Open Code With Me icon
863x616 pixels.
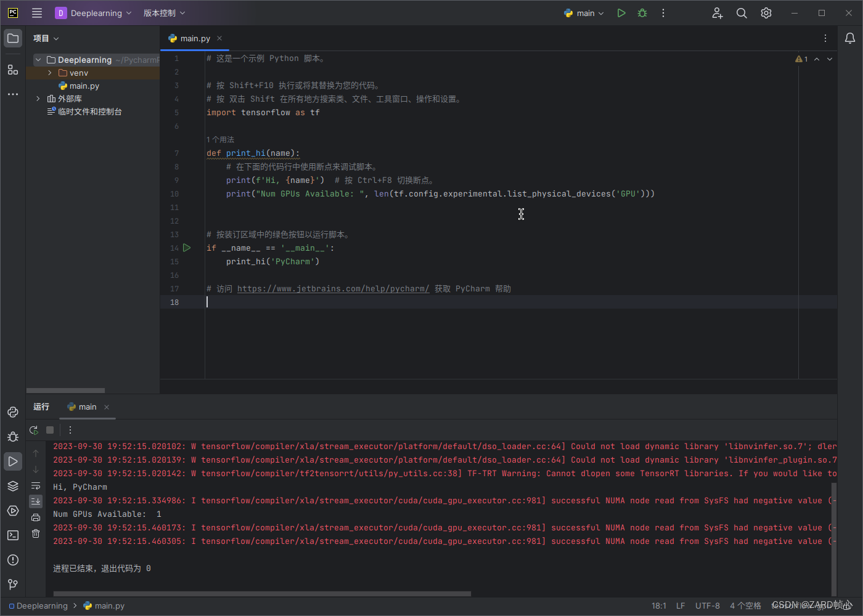[718, 13]
